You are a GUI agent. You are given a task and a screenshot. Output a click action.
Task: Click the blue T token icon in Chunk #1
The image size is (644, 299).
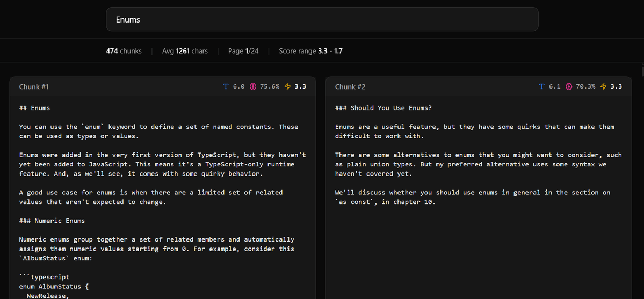coord(226,86)
